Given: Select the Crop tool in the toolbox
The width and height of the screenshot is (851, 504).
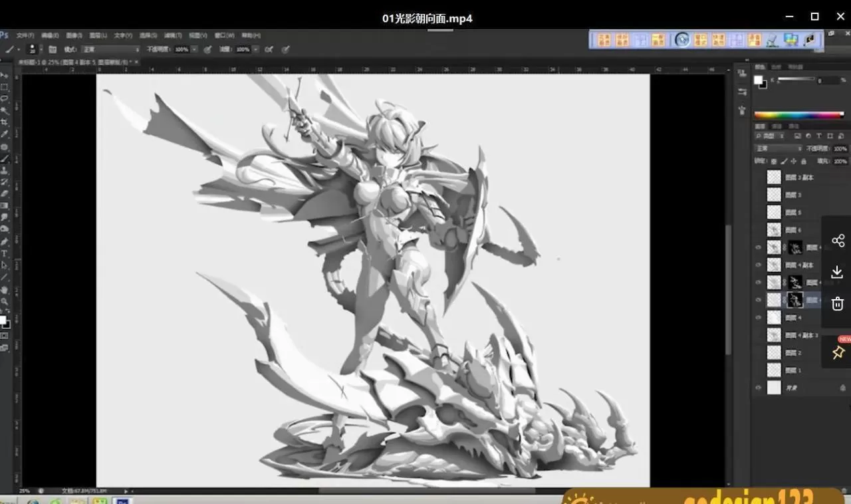Looking at the screenshot, I should [5, 122].
